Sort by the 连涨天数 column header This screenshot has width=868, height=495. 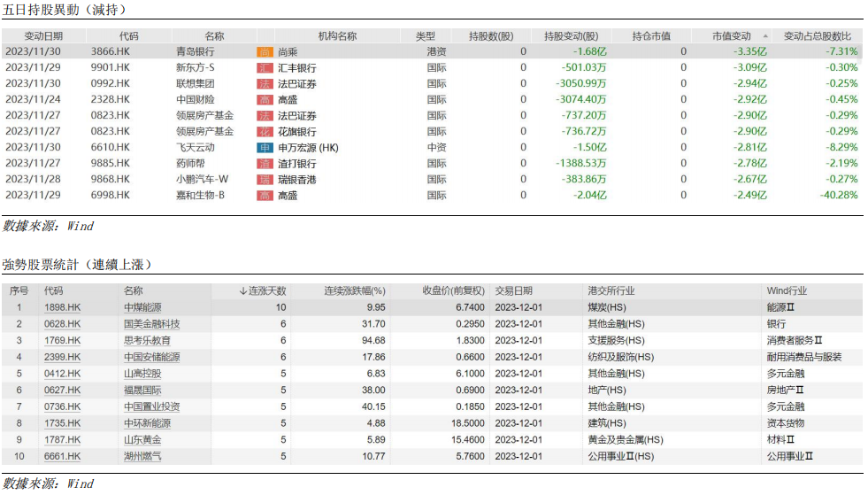point(263,291)
